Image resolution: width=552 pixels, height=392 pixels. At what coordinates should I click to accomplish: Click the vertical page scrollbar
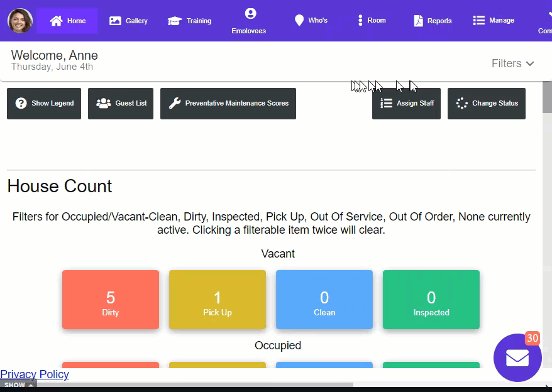(x=547, y=97)
